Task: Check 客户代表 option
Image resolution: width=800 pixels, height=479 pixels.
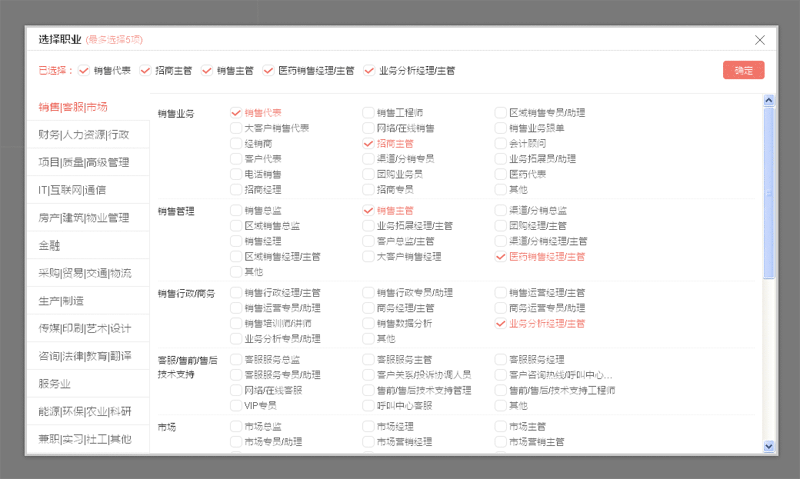Action: coord(236,159)
